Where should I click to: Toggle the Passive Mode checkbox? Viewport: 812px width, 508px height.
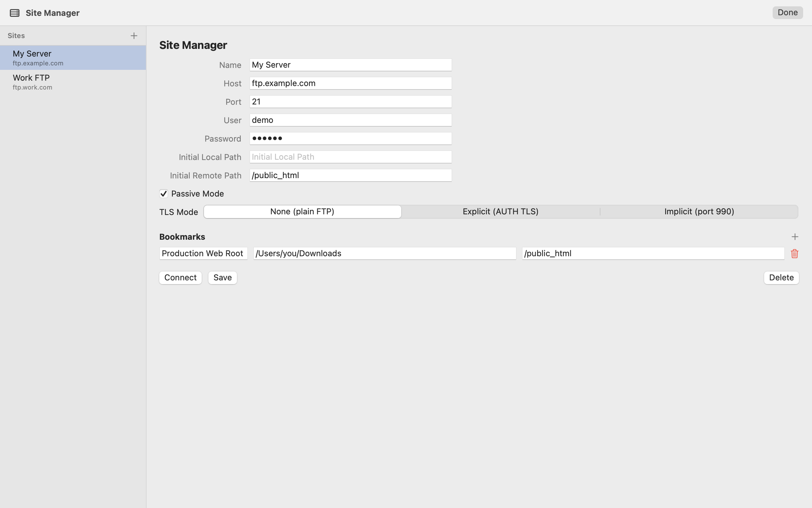(163, 194)
